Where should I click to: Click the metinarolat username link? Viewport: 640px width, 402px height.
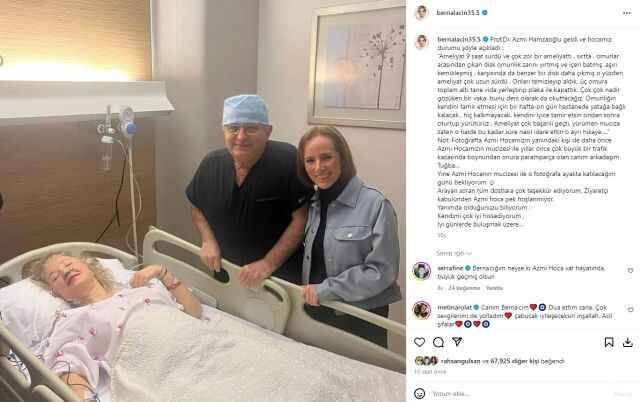454,307
